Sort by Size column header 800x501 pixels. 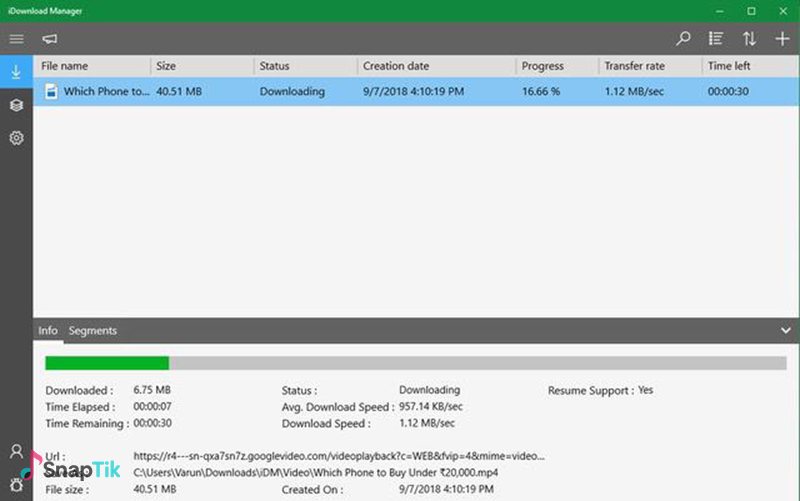click(203, 66)
